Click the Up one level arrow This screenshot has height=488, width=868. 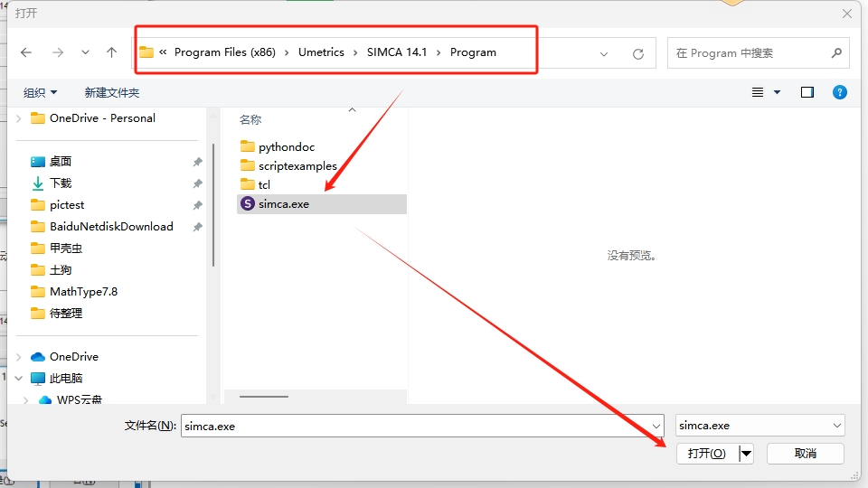click(x=111, y=52)
